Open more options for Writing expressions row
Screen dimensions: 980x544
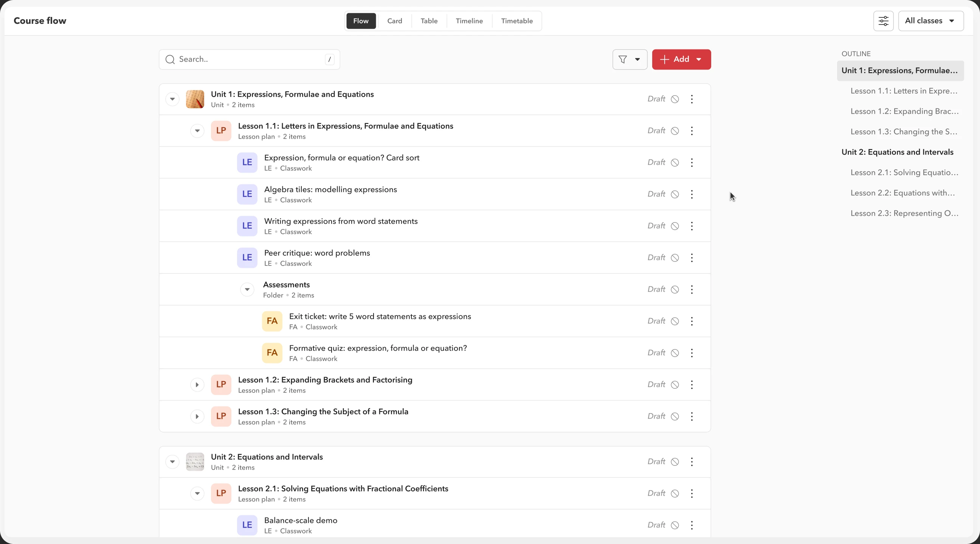(692, 226)
